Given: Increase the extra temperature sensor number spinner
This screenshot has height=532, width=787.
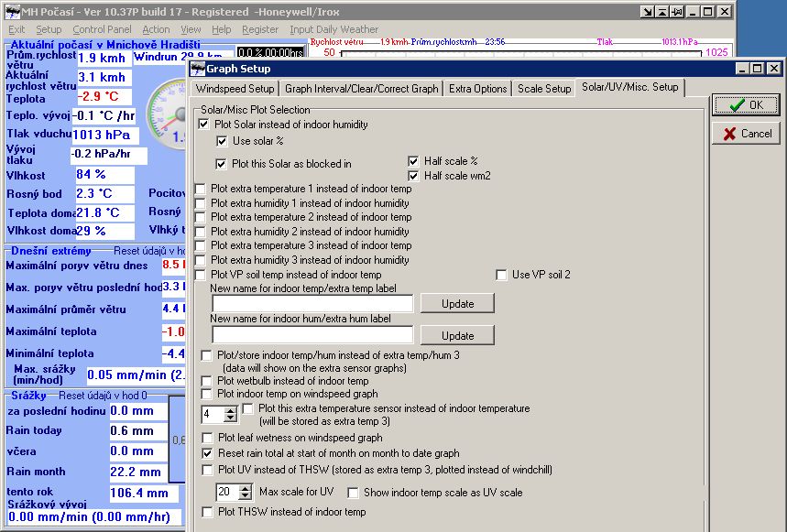Looking at the screenshot, I should pos(230,410).
